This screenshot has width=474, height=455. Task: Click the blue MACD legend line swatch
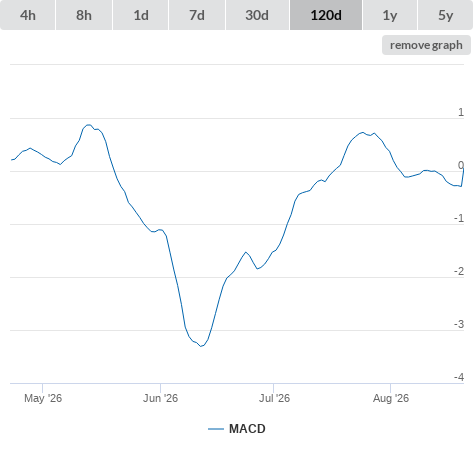[x=216, y=429]
